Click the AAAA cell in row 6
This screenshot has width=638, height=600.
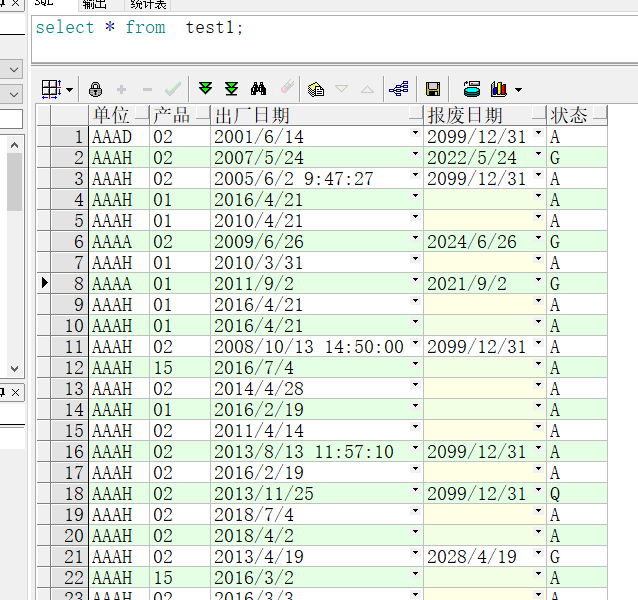119,241
